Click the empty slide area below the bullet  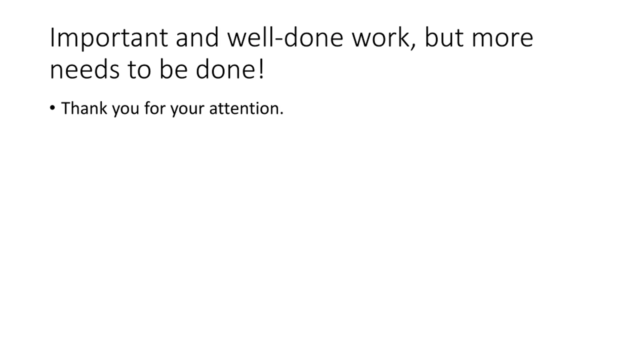point(322,226)
